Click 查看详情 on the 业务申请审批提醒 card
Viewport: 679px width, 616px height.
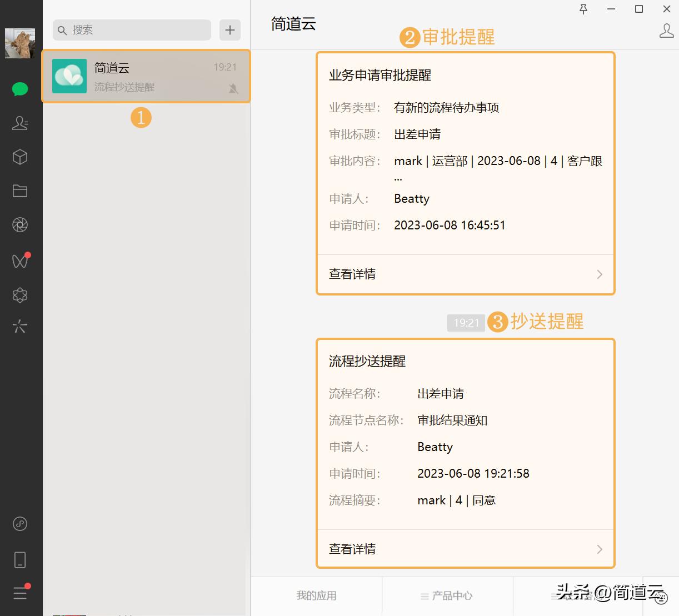click(352, 274)
